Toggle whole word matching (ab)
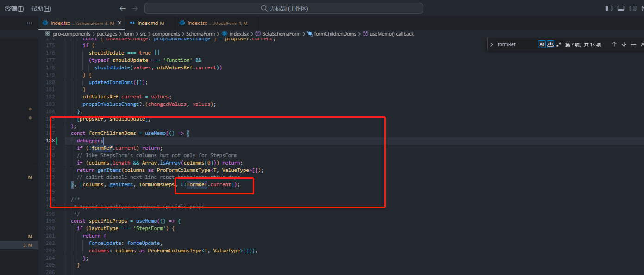644x275 pixels. tap(550, 44)
